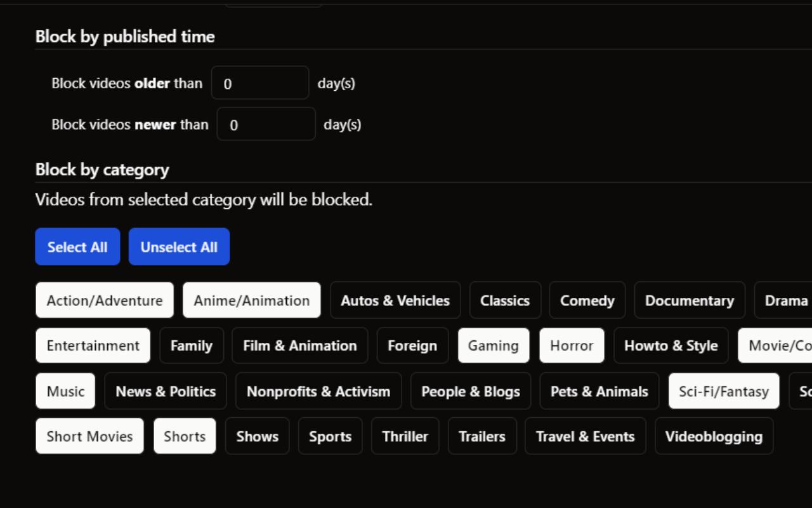Toggle the News & Politics category
Screen dimensions: 812x508
coord(165,391)
